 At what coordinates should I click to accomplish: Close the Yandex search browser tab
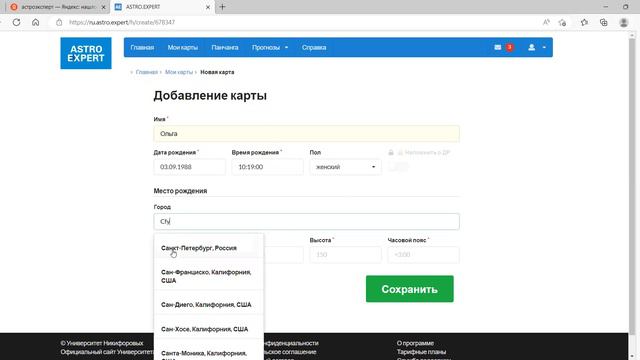103,7
